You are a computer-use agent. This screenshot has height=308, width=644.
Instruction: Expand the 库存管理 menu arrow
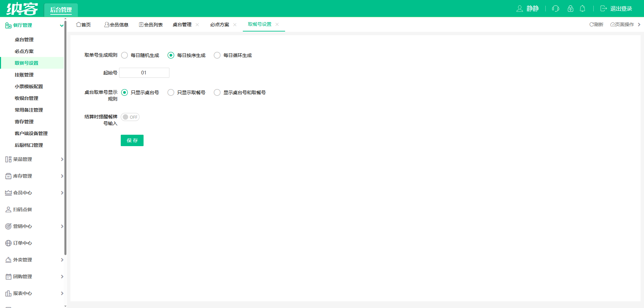point(62,176)
